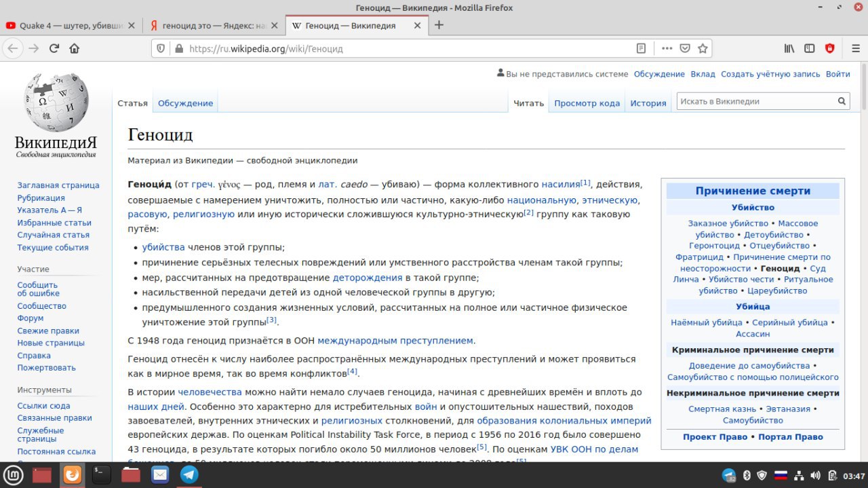The height and width of the screenshot is (488, 868).
Task: Open the Пожертвовать sidebar link
Action: tap(46, 368)
